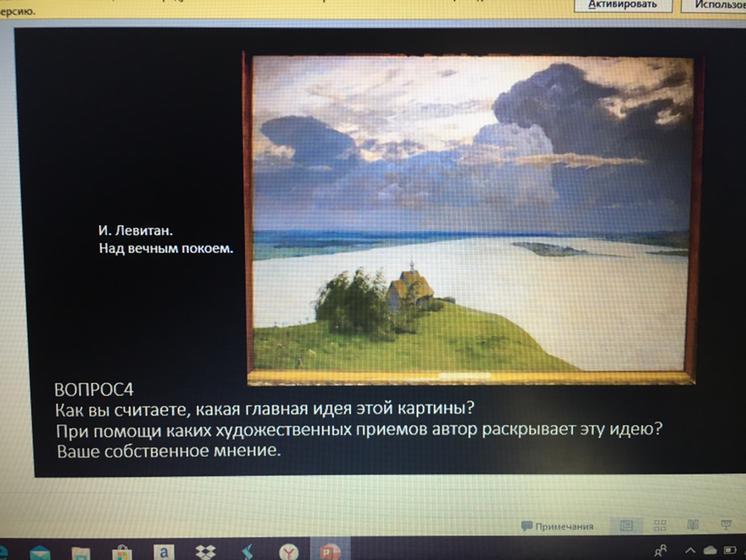Click caption 'И. Левитан.'
This screenshot has width=746, height=560.
[136, 230]
